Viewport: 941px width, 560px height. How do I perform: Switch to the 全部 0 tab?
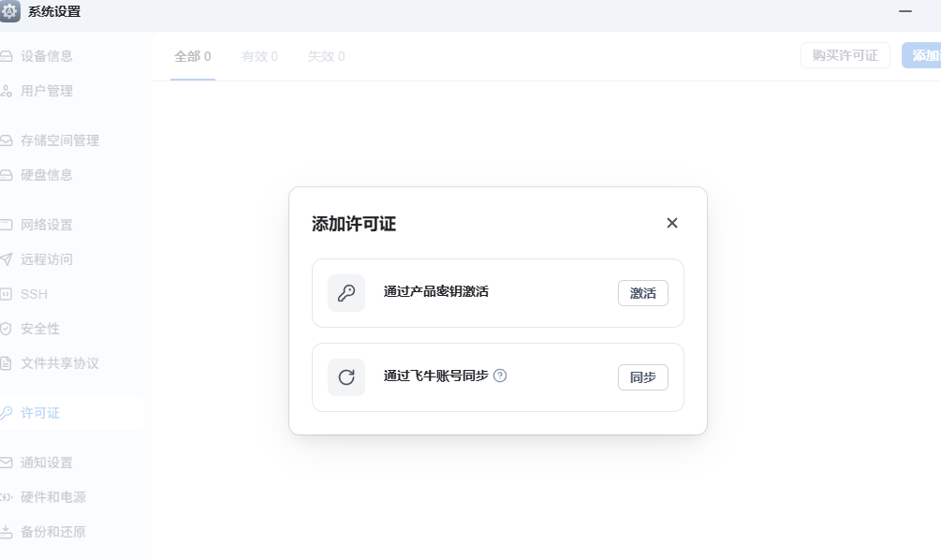click(193, 56)
